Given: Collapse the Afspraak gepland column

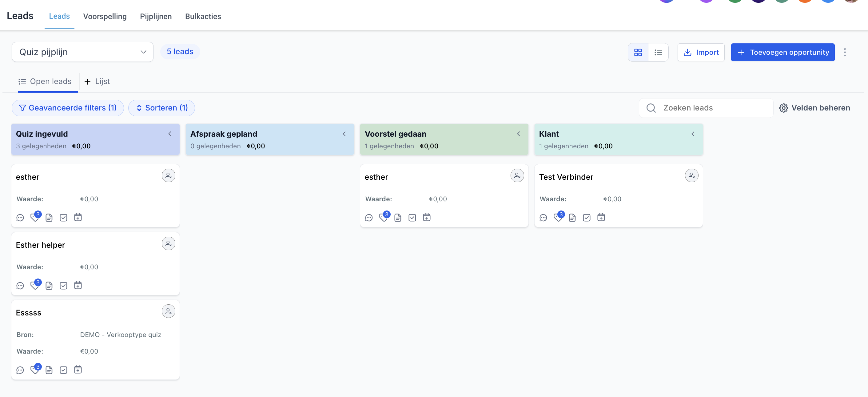Looking at the screenshot, I should point(344,134).
